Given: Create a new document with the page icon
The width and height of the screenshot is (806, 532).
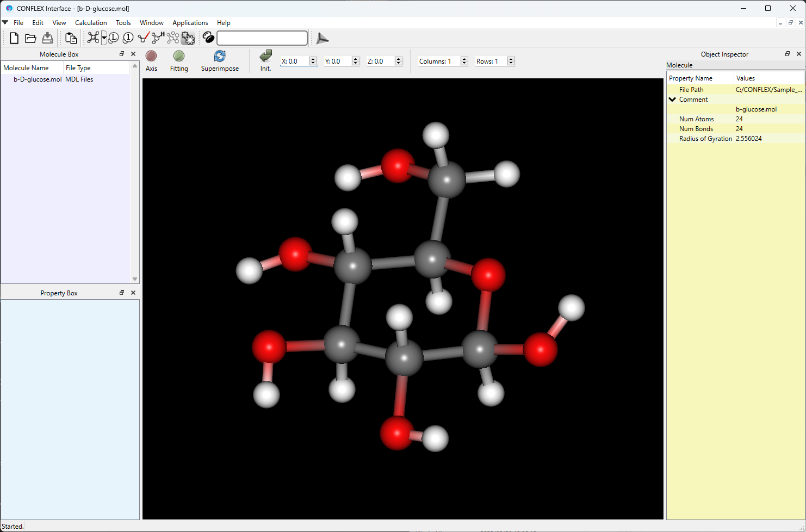Looking at the screenshot, I should 14,38.
